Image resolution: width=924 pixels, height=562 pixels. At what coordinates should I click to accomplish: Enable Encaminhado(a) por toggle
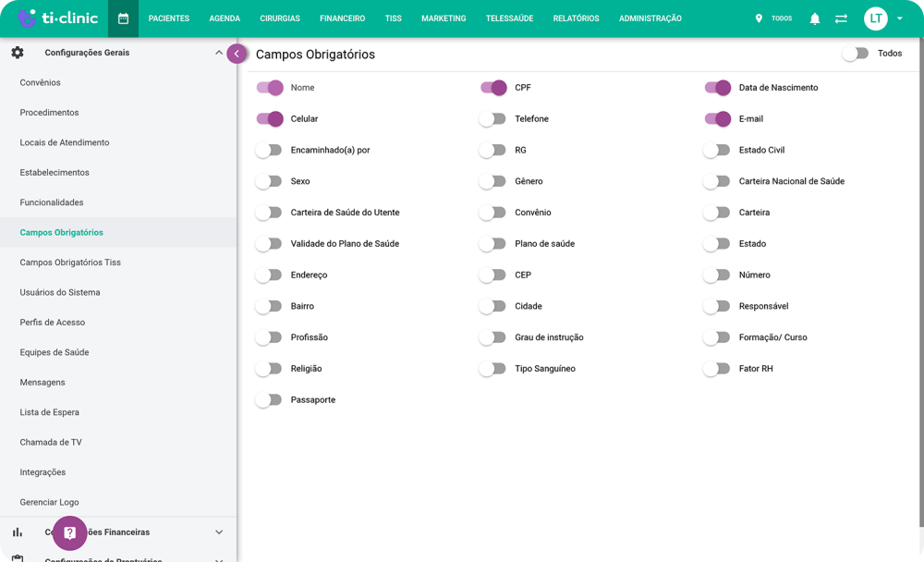269,151
